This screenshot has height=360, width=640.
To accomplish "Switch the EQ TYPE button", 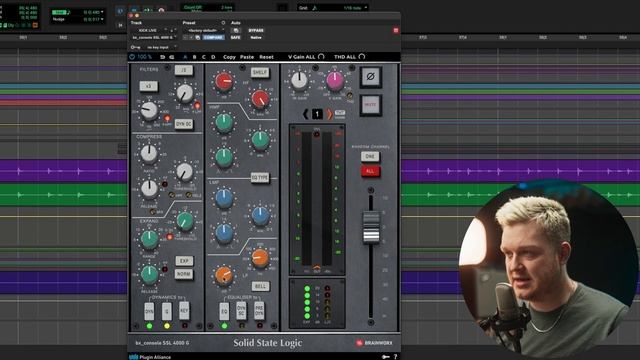I will click(x=260, y=178).
